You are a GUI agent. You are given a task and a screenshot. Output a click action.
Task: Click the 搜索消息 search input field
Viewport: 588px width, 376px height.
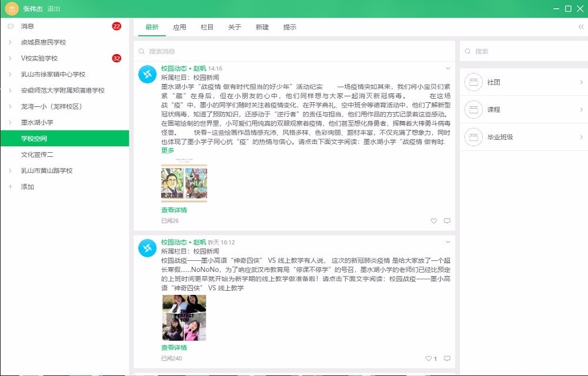[294, 51]
